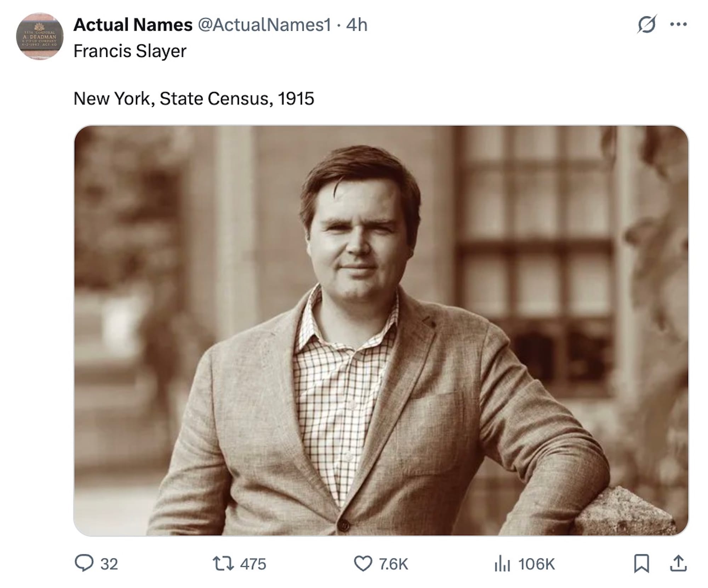Click the Francis Slayer post text
The width and height of the screenshot is (708, 588).
[130, 51]
